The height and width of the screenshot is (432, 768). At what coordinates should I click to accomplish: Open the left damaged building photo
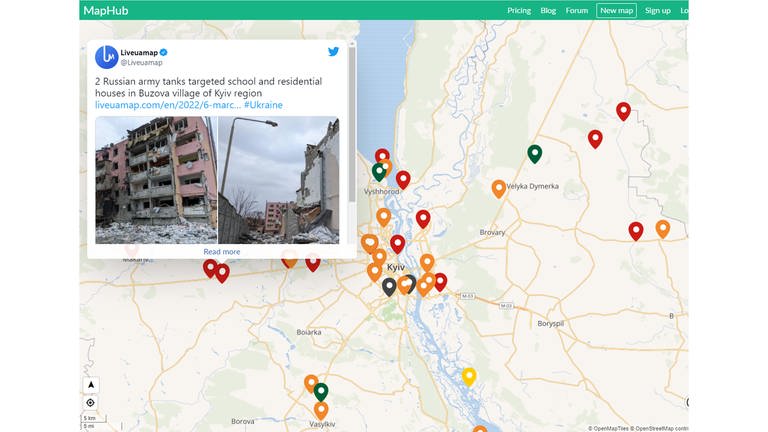(x=155, y=180)
